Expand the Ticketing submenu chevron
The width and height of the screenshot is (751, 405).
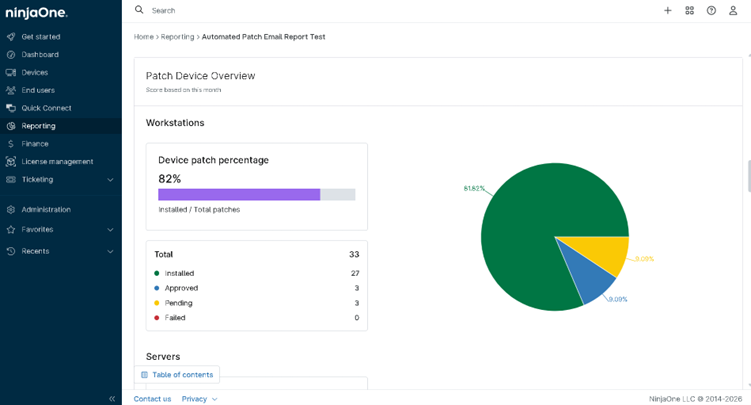110,180
